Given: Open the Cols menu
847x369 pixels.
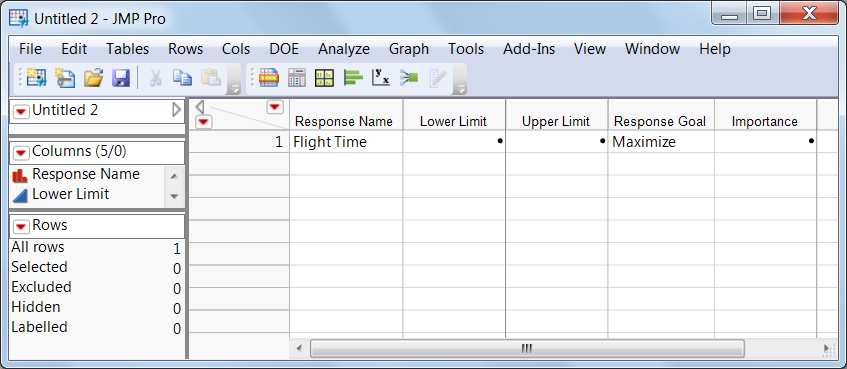Looking at the screenshot, I should pos(236,49).
